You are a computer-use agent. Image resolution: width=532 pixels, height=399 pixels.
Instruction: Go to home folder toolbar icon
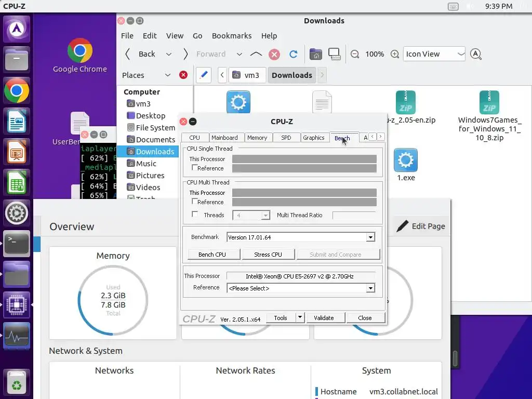click(x=315, y=54)
